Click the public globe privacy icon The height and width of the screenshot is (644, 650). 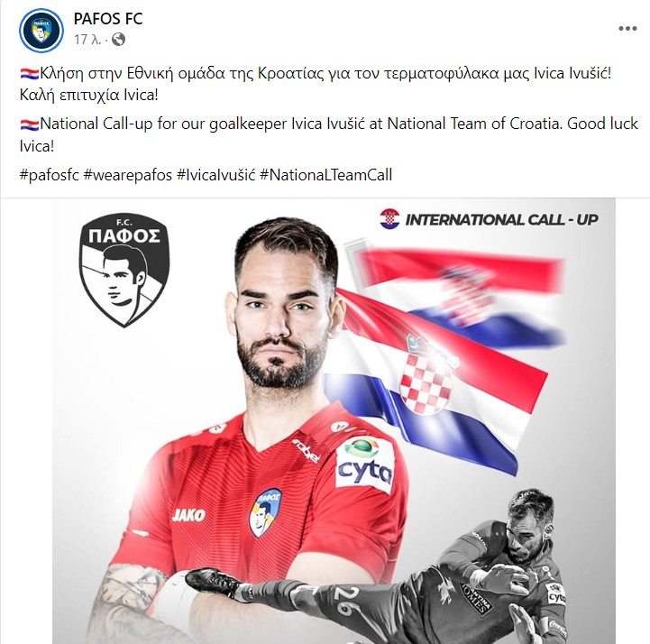(x=119, y=40)
